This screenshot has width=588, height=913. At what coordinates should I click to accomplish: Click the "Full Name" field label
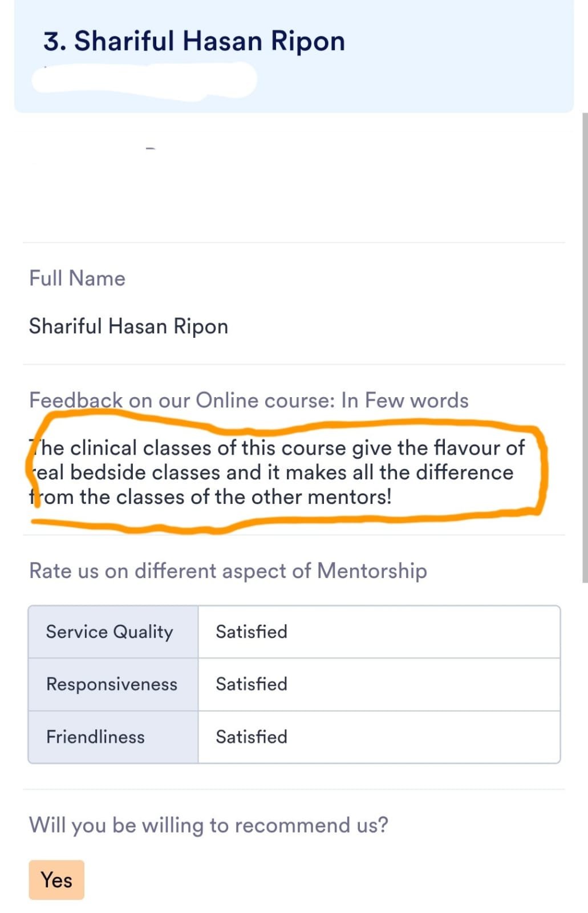click(x=77, y=278)
